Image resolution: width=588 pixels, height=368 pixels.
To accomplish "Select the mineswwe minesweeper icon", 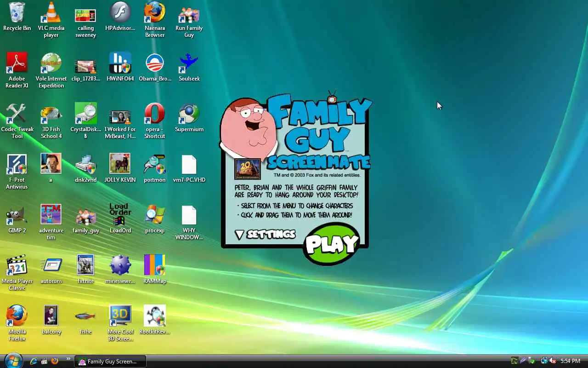I will (x=120, y=270).
